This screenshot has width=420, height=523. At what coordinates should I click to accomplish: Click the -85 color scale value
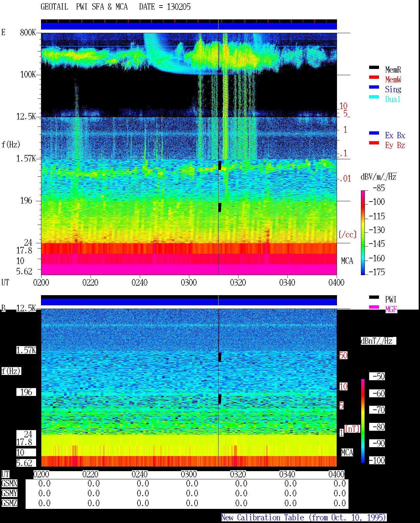[x=379, y=188]
